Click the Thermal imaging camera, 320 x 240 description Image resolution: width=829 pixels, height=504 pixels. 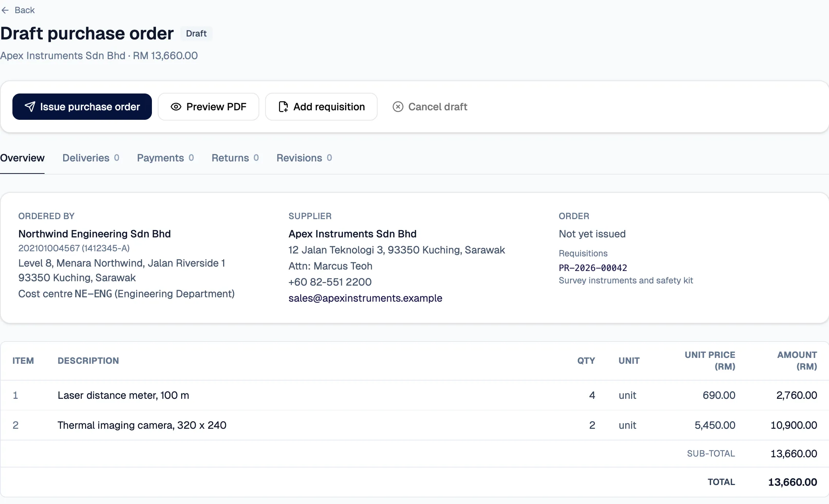(x=142, y=425)
